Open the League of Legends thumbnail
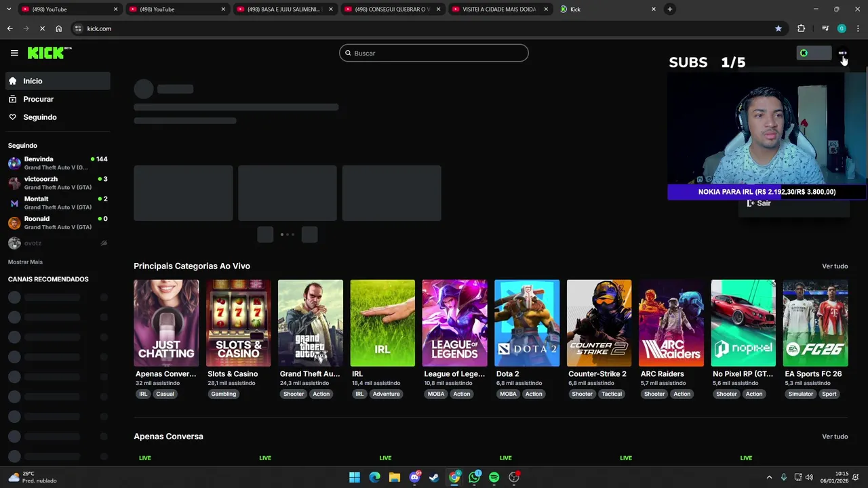This screenshot has height=488, width=868. (x=454, y=323)
